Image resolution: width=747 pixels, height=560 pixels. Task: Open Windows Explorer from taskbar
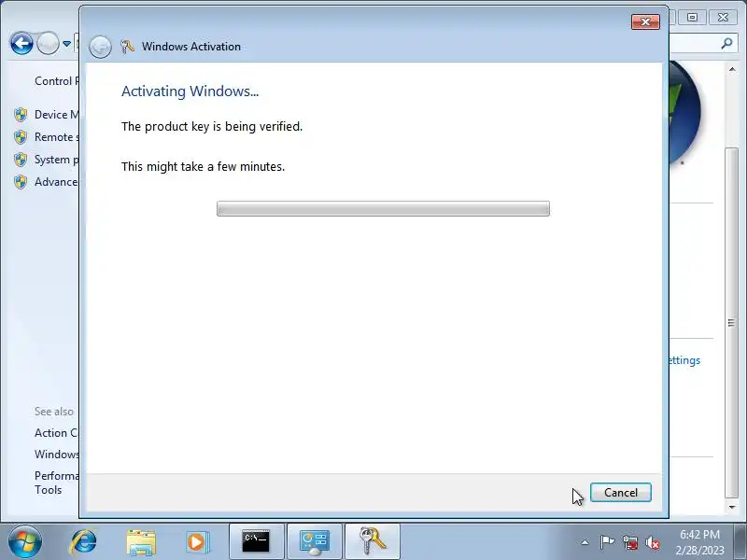(x=141, y=542)
